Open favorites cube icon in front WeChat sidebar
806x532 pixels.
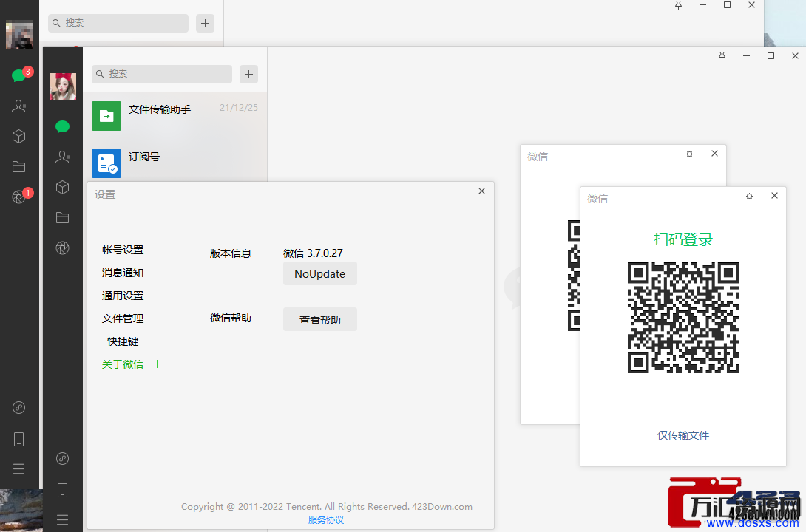63,187
